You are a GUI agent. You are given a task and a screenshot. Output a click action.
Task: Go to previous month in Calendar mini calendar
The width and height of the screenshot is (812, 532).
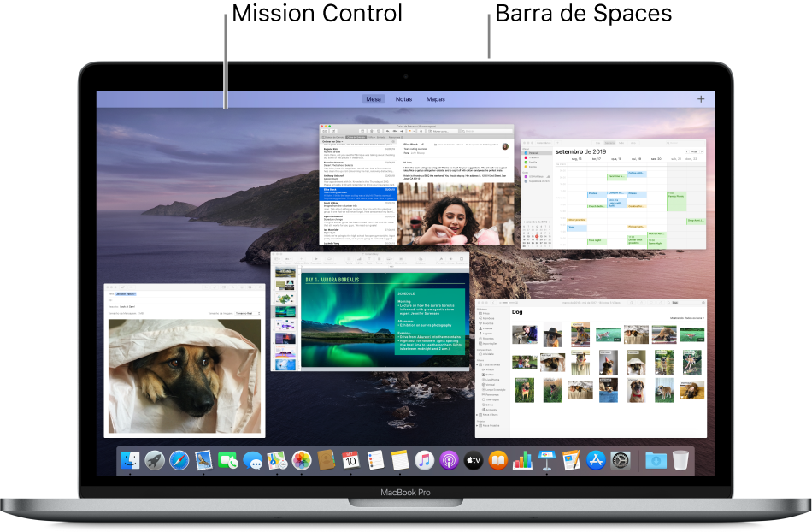coord(524,222)
